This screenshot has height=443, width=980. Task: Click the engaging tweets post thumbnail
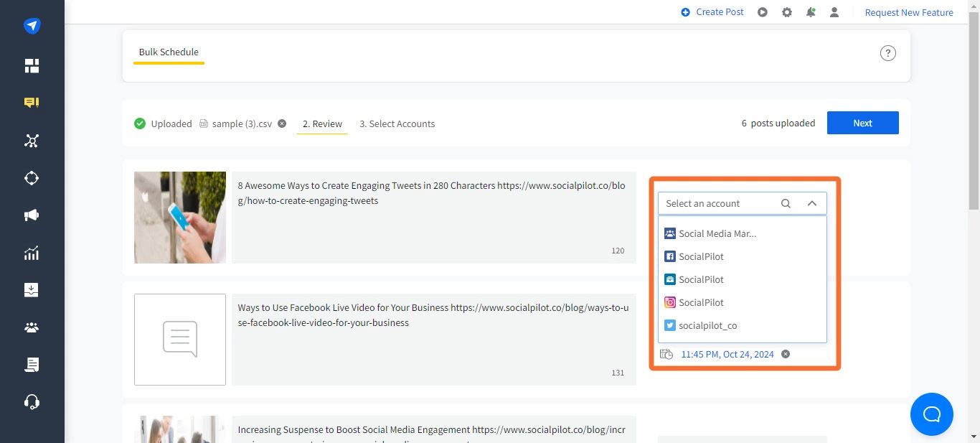tap(180, 218)
